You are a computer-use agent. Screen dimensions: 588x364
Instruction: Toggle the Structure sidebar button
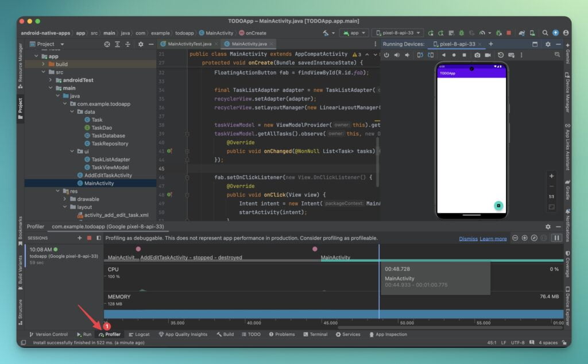[20, 312]
